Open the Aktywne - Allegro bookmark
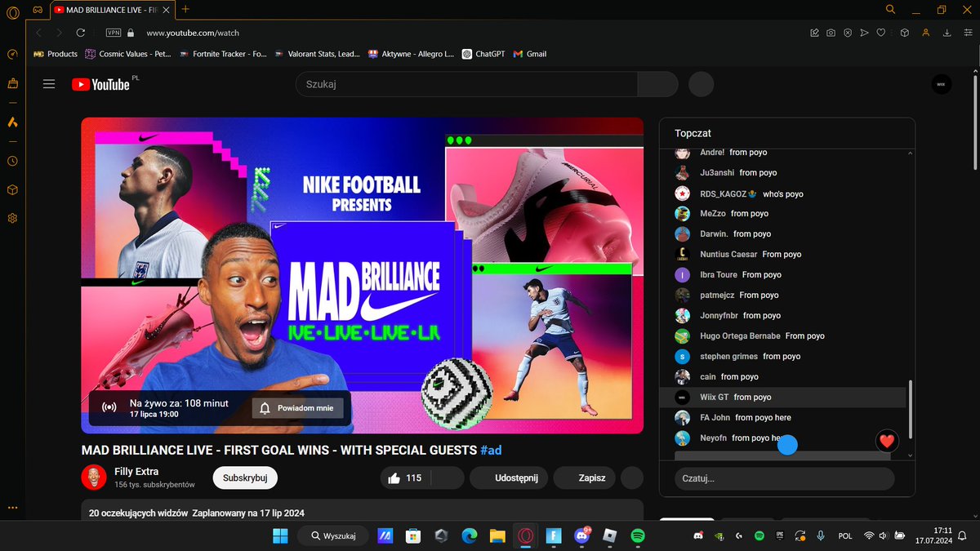The width and height of the screenshot is (980, 551). click(x=412, y=54)
